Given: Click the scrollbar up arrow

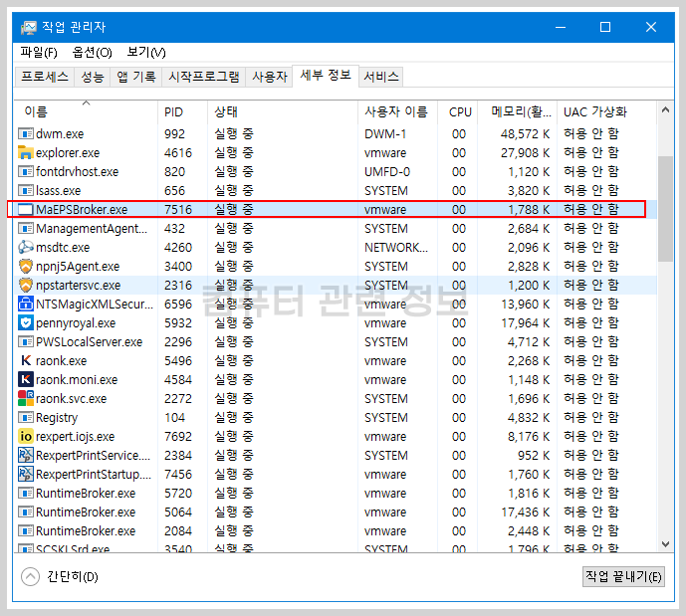Looking at the screenshot, I should click(x=665, y=110).
